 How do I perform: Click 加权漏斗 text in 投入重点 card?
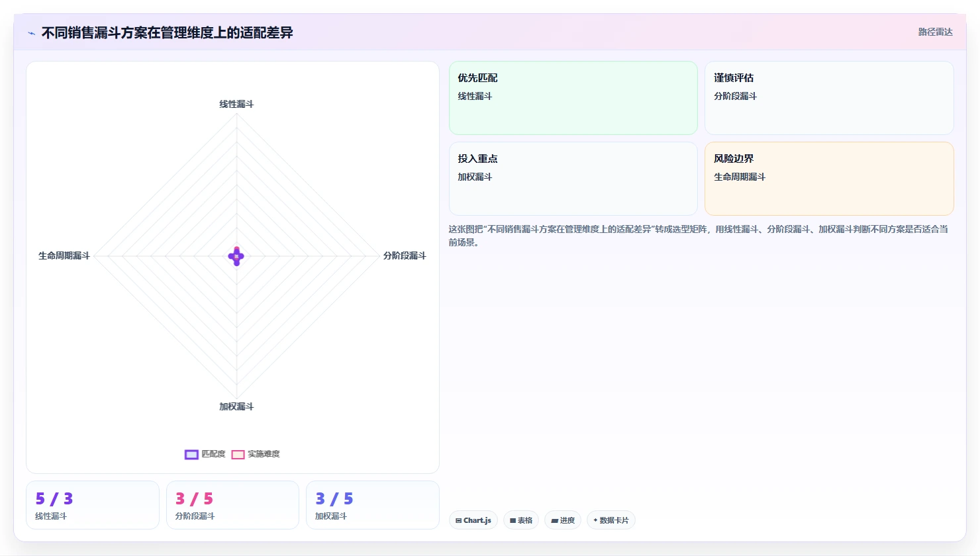[475, 177]
